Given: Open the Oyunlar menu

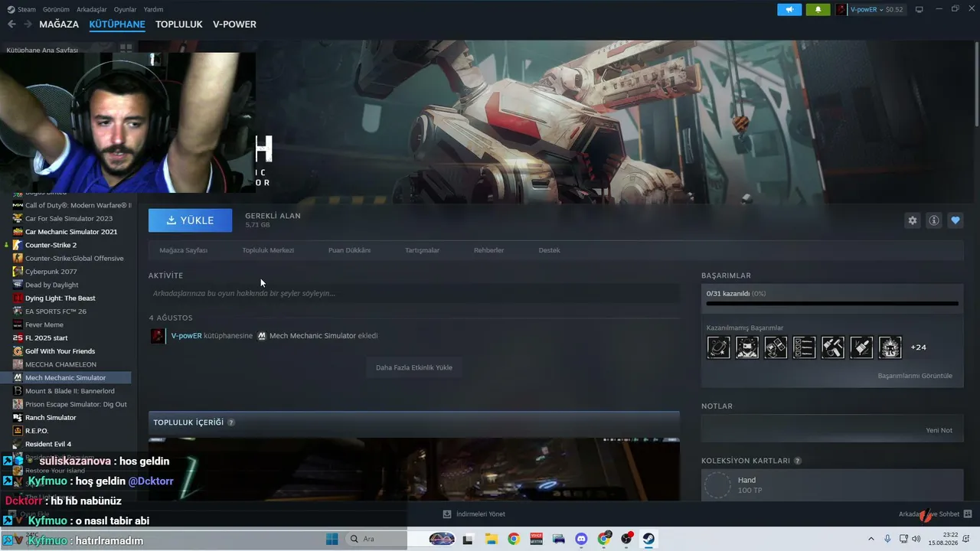Looking at the screenshot, I should coord(125,9).
